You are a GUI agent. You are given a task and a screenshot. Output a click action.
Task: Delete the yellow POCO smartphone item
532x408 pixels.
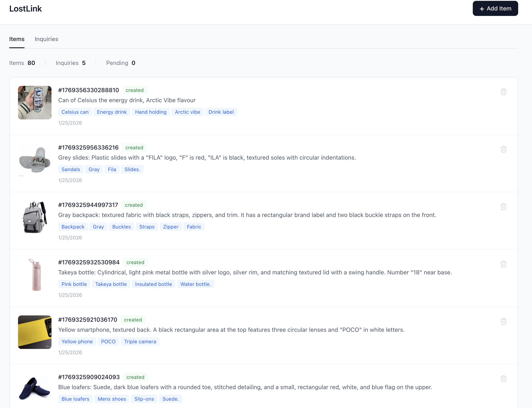pyautogui.click(x=503, y=321)
